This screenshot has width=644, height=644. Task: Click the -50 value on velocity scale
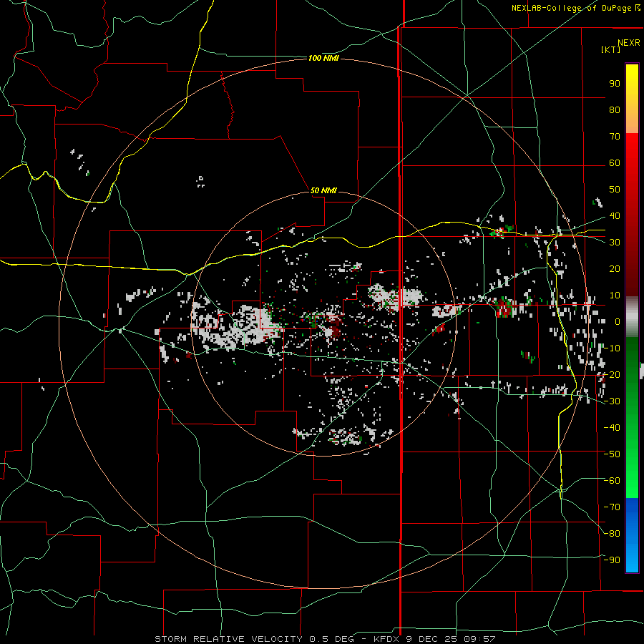(612, 454)
